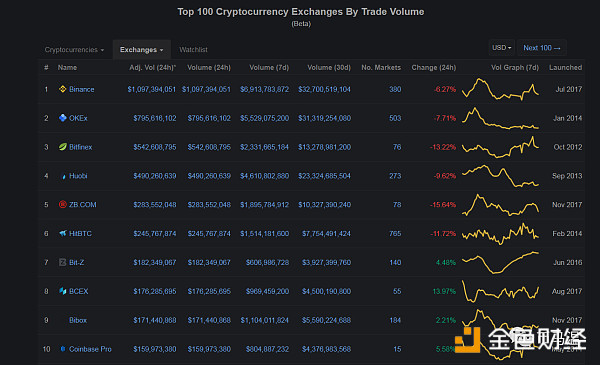Viewport: 600px width, 365px height.
Task: Open the Bibox exchange link
Action: [78, 320]
